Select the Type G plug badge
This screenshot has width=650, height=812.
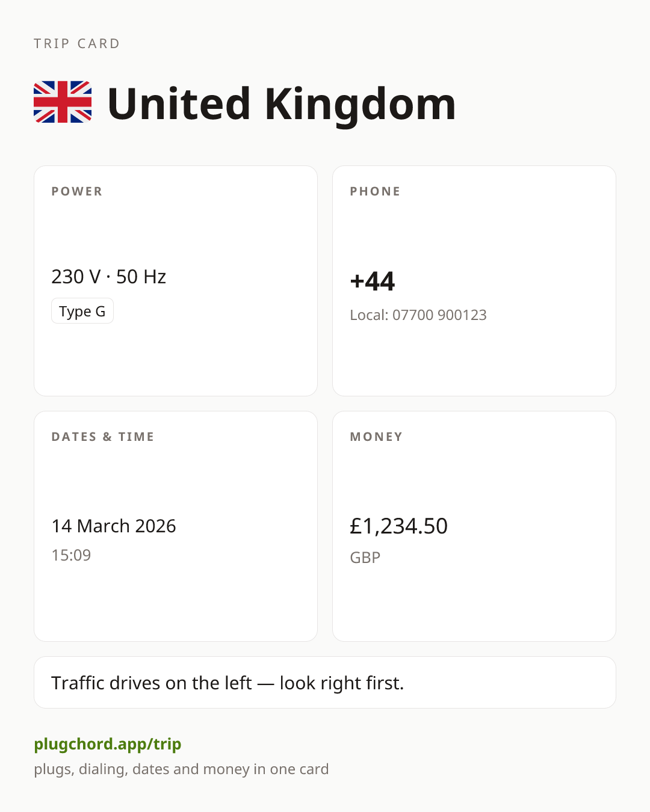tap(82, 311)
